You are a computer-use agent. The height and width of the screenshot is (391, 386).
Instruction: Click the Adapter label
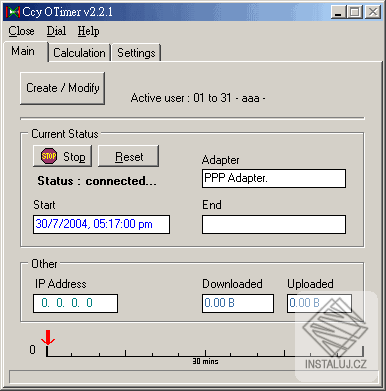point(220,160)
